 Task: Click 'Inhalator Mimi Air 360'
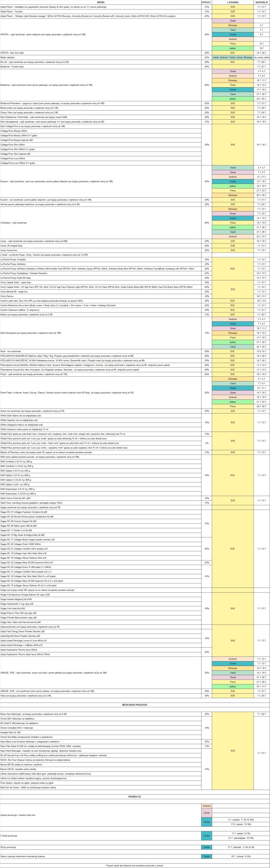[x=100, y=732]
